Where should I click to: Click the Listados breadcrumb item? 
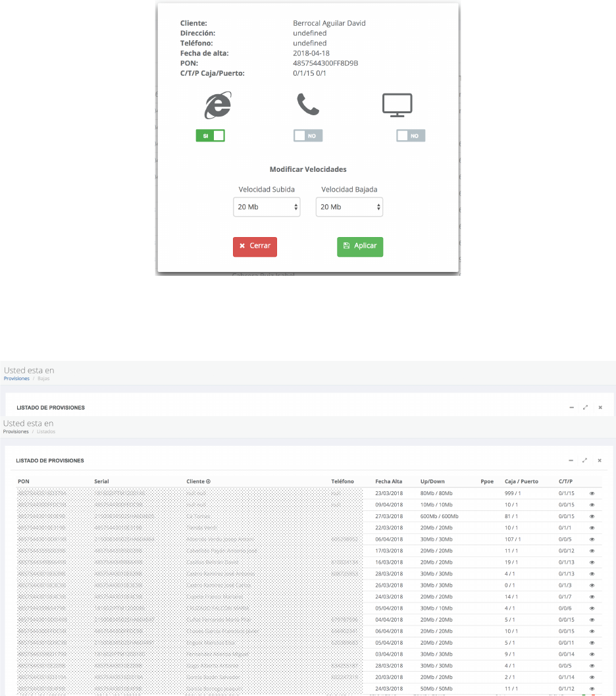pos(46,431)
